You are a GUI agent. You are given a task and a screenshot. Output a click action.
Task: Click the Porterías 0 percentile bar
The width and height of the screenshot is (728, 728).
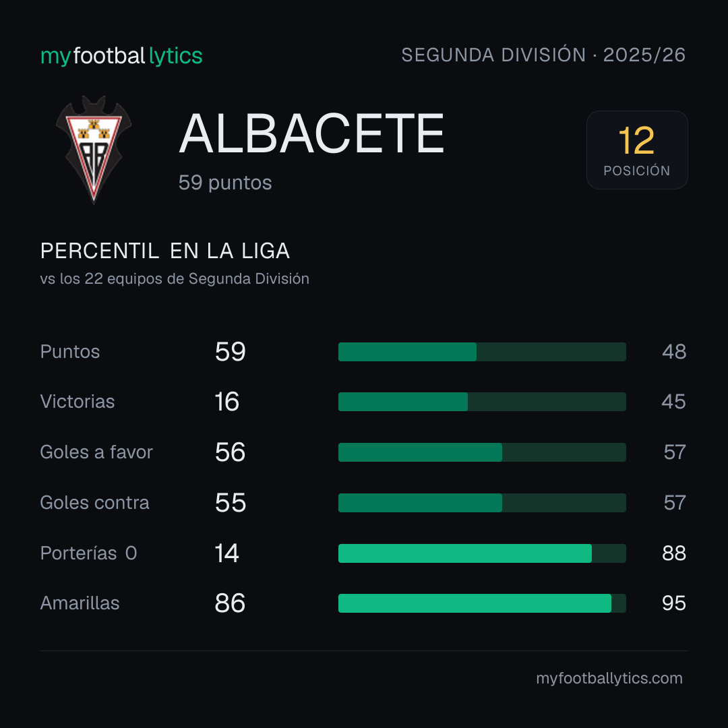[482, 553]
